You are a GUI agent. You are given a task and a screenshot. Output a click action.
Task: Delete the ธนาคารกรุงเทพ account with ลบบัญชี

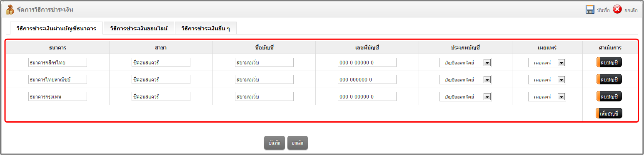[x=609, y=96]
